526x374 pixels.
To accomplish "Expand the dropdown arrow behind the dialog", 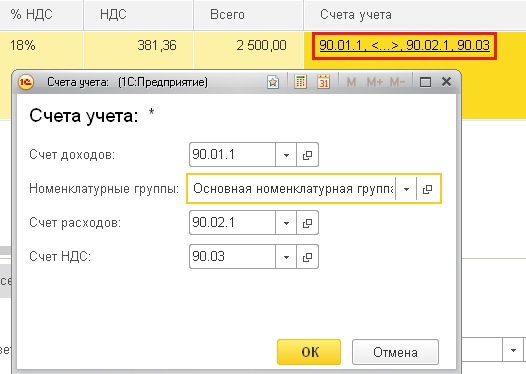I will (513, 351).
